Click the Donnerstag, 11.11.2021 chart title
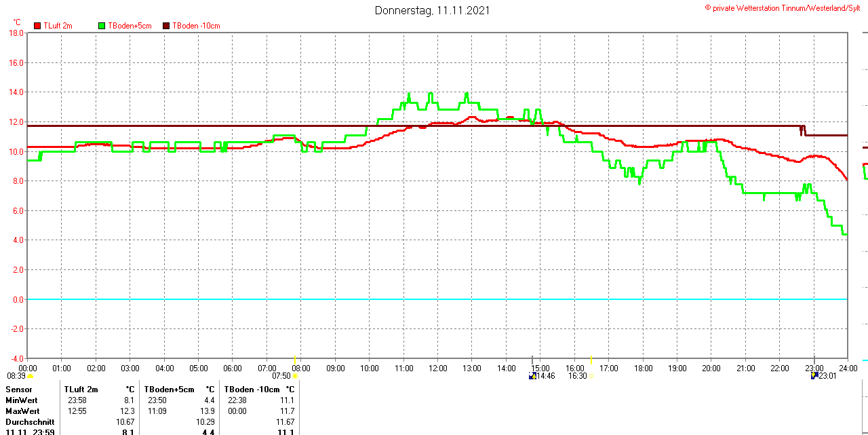 (x=432, y=10)
